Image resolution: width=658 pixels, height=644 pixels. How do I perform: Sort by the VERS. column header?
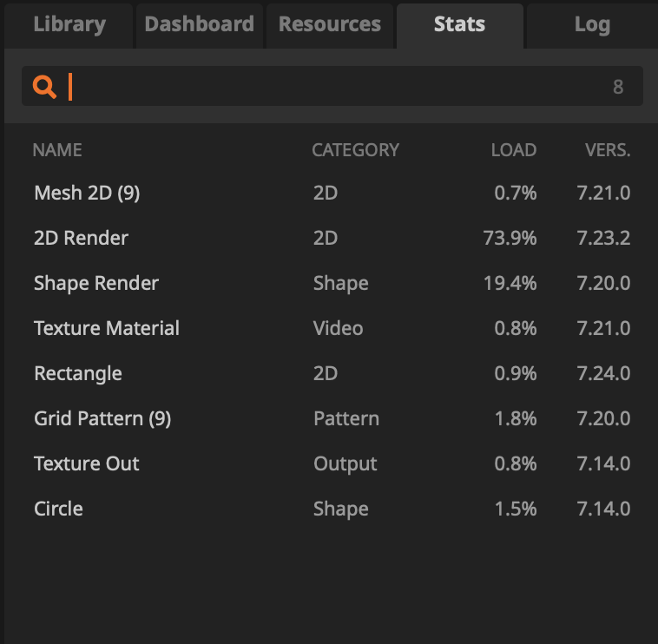[608, 150]
